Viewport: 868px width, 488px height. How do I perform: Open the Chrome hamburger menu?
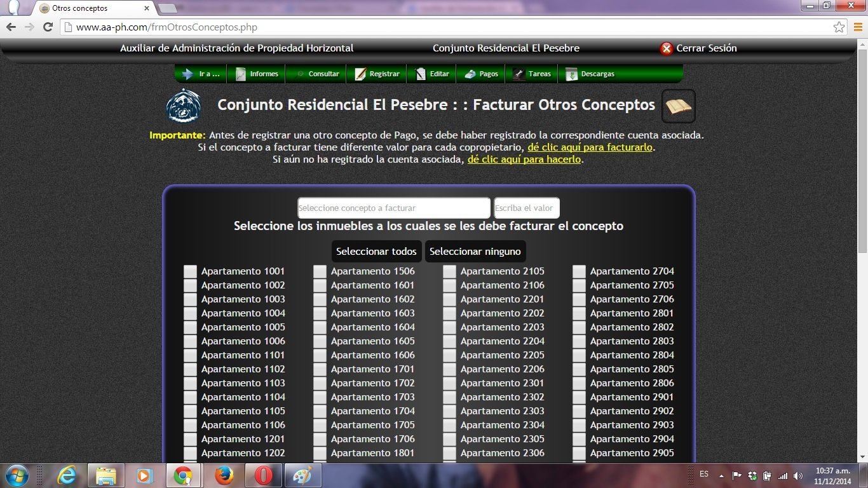857,27
